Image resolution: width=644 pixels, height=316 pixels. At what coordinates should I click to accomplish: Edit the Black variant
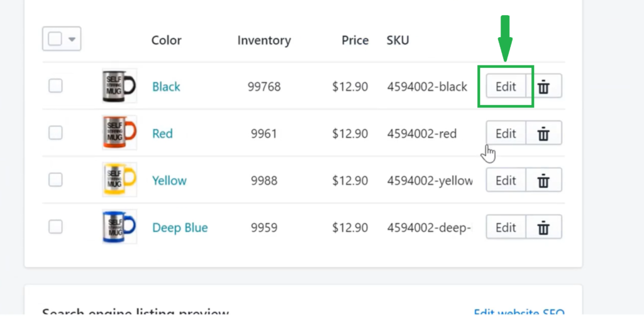click(506, 86)
